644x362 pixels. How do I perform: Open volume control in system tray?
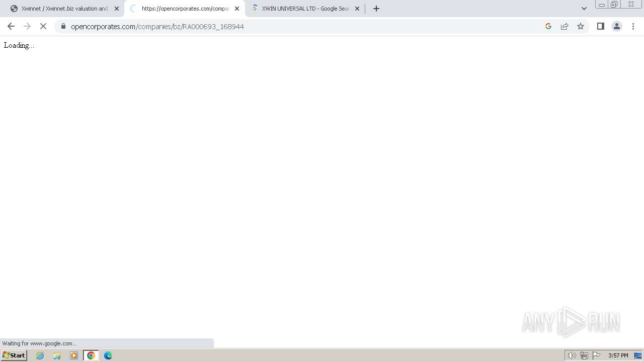click(x=572, y=355)
